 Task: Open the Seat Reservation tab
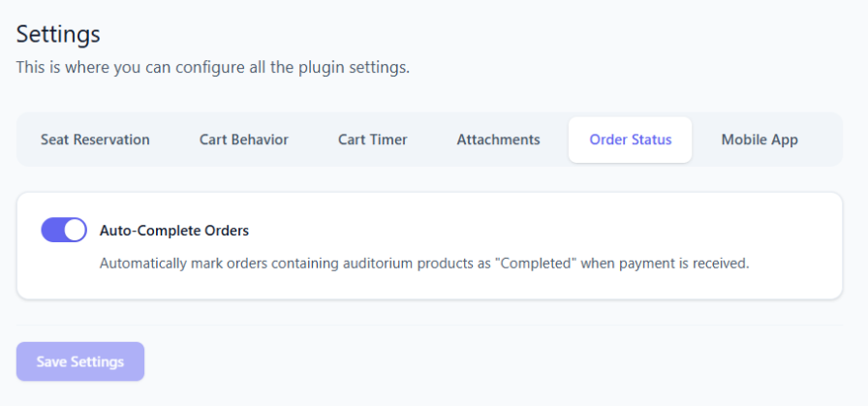[95, 140]
